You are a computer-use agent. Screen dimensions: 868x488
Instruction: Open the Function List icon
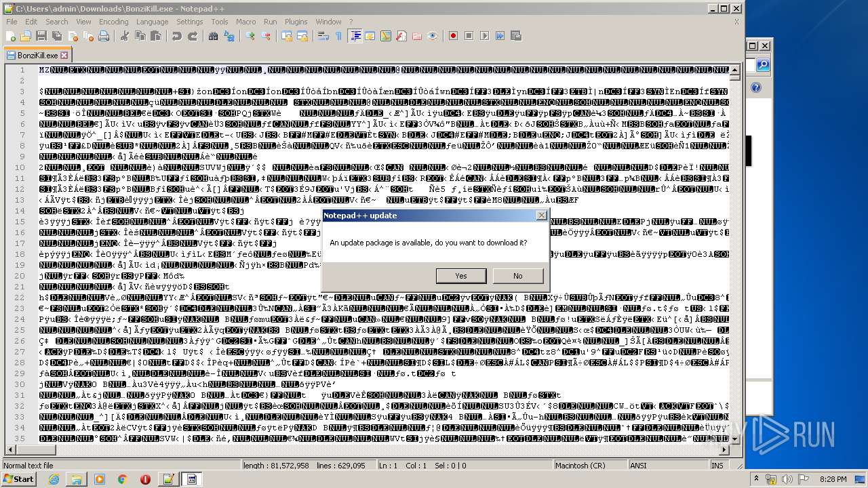click(401, 36)
